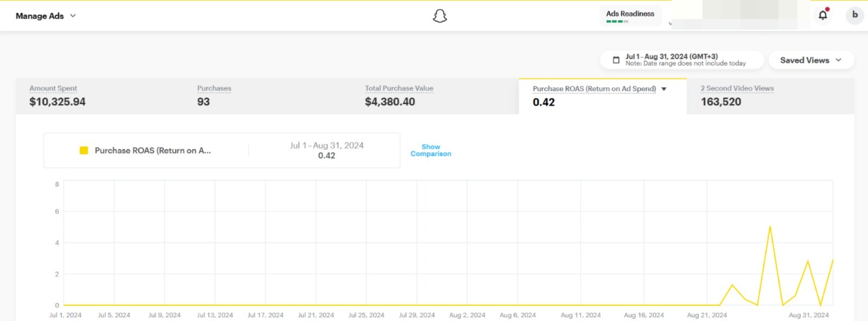Click the Aug 31, 2024 axis label

(x=808, y=315)
